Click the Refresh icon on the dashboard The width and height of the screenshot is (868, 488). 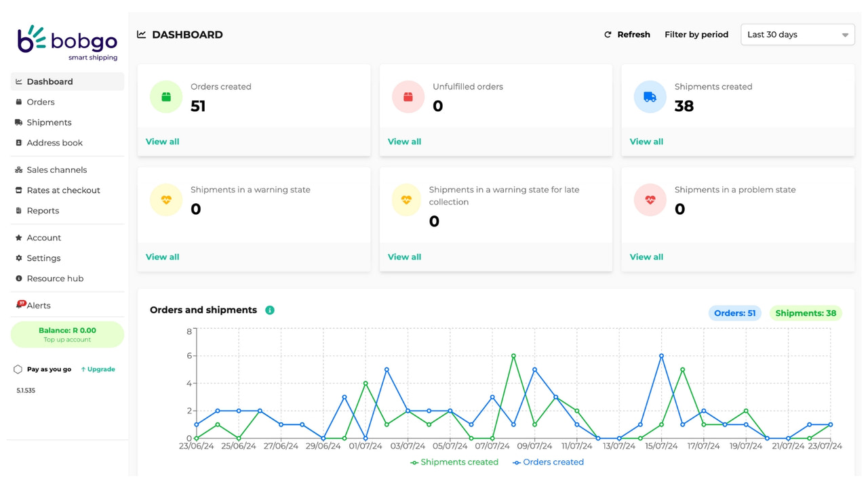(607, 34)
